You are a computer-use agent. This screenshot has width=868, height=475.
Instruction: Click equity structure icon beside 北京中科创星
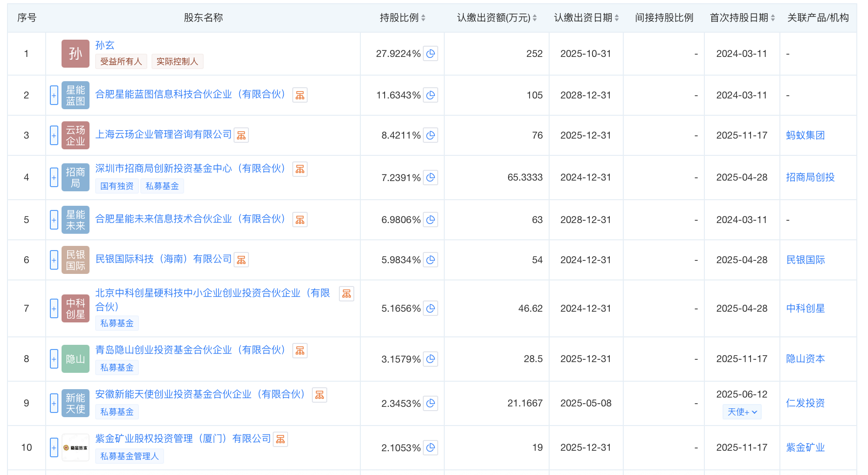pos(346,293)
